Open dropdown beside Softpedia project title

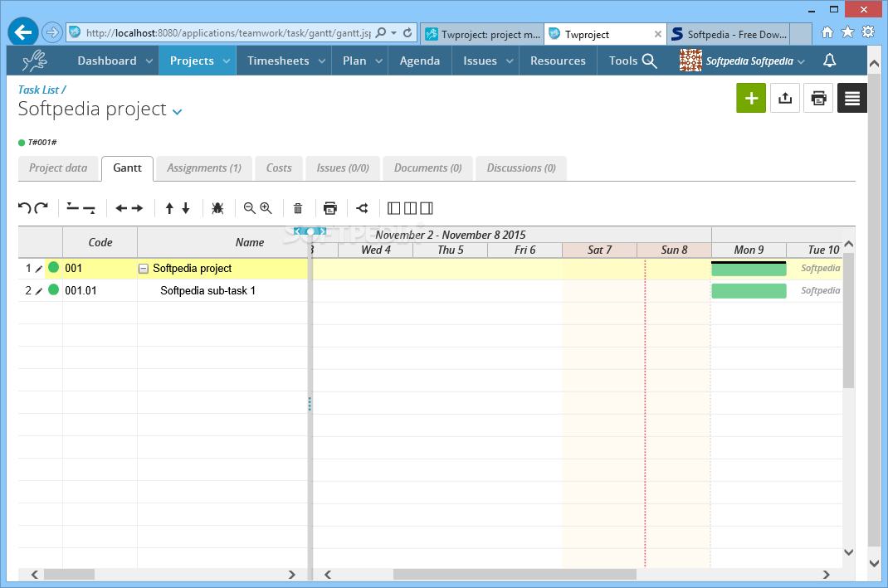coord(178,112)
